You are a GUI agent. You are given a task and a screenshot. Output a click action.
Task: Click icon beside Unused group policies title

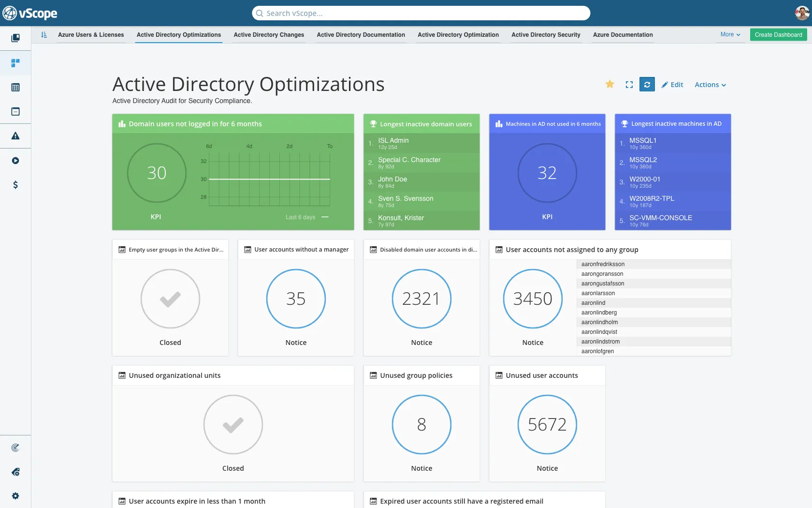pos(373,375)
